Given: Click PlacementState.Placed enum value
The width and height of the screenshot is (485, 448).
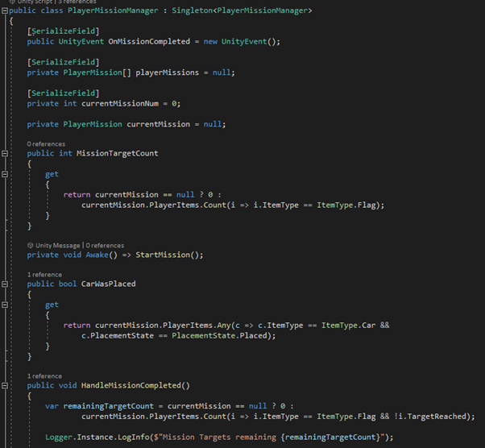Looking at the screenshot, I should (219, 335).
